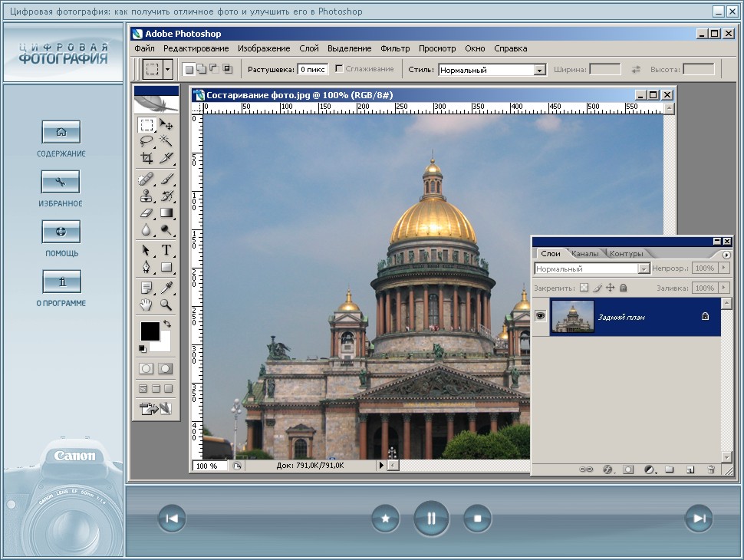Open adjustment layer menu icon
This screenshot has height=560, width=744.
tap(650, 469)
